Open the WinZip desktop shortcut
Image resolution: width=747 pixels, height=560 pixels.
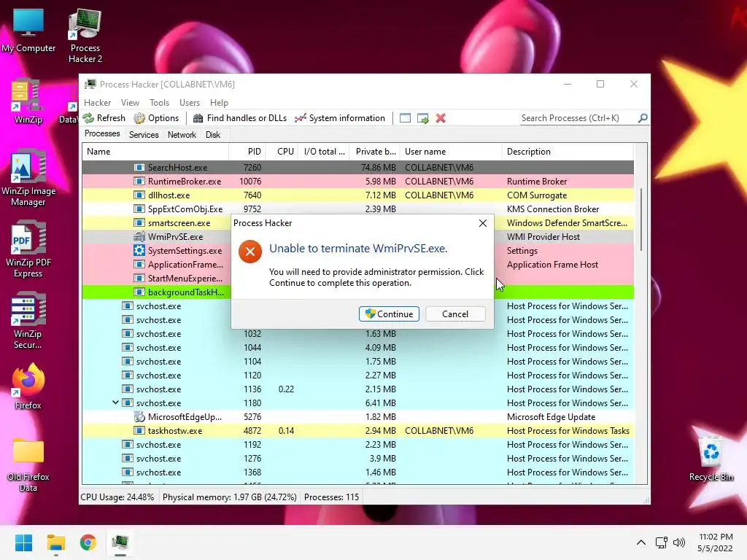(28, 101)
